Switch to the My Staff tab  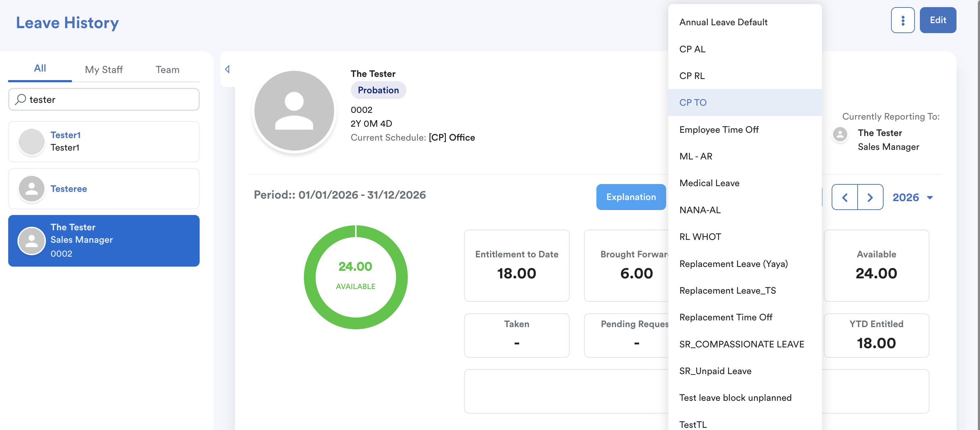pos(104,69)
